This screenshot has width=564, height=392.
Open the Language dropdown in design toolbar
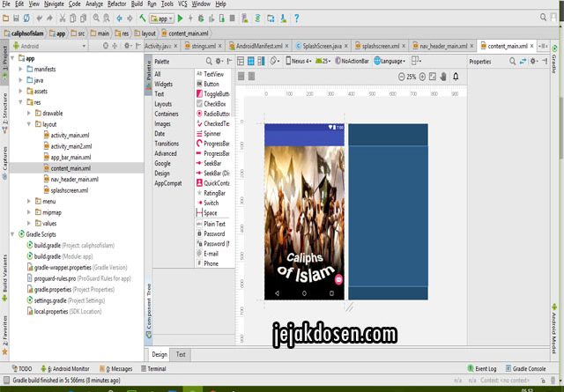[390, 61]
